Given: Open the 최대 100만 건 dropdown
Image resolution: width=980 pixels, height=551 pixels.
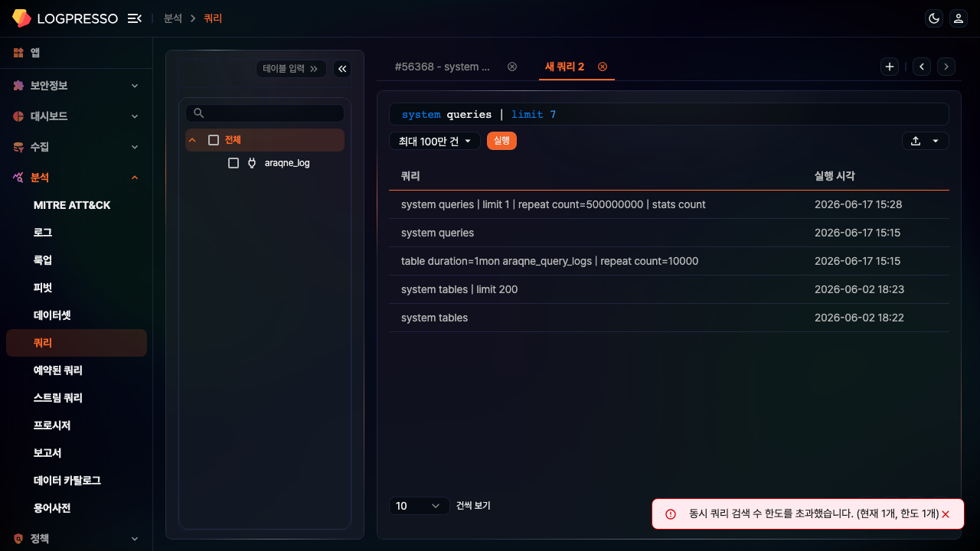Looking at the screenshot, I should pyautogui.click(x=435, y=141).
